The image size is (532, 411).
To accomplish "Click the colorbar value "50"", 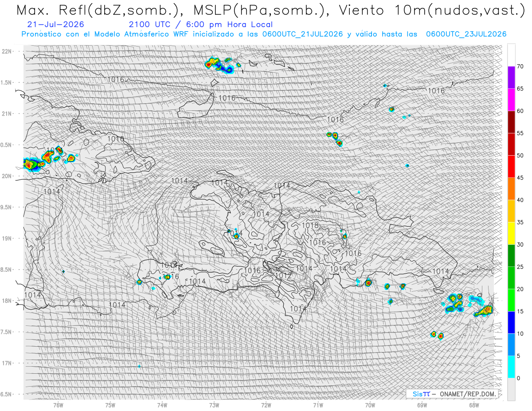I will pos(520,156).
